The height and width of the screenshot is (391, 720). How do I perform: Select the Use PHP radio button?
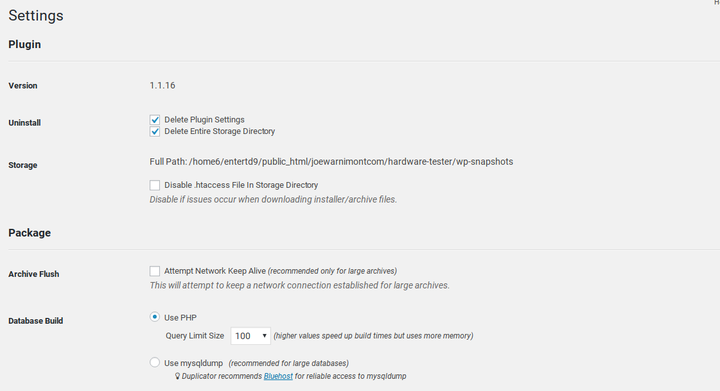point(155,317)
